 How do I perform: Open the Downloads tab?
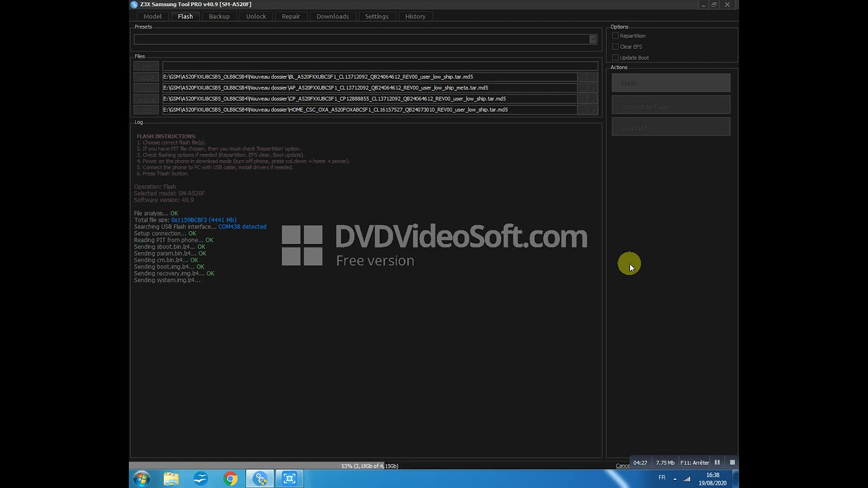(x=332, y=16)
